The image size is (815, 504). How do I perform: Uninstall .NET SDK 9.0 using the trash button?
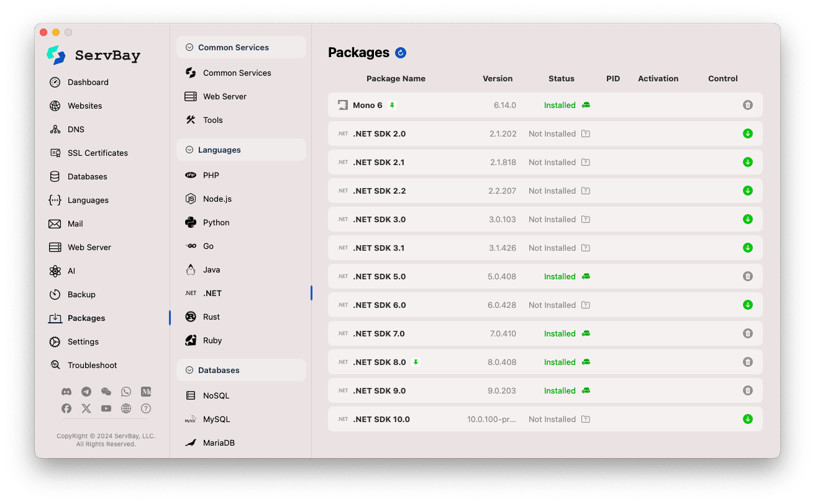(748, 390)
